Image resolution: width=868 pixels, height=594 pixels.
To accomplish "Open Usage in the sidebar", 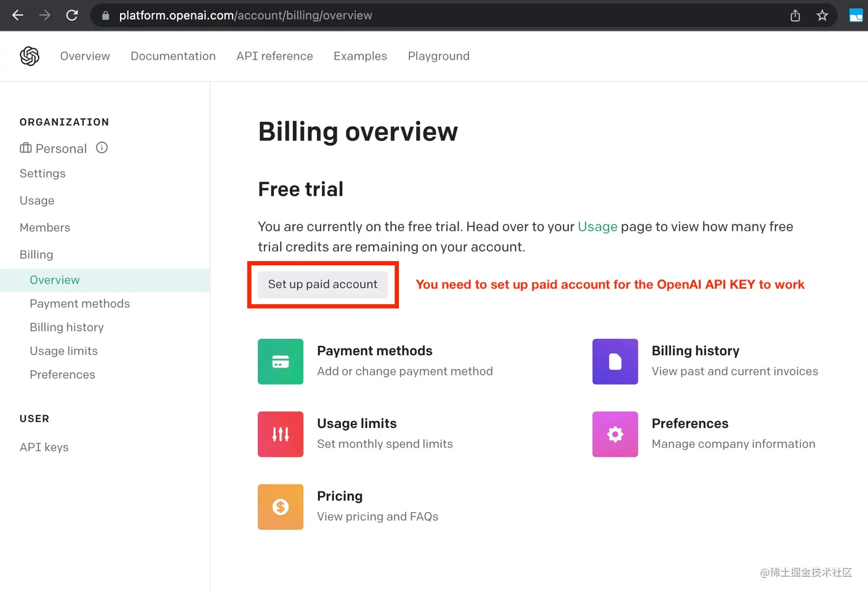I will (x=37, y=200).
